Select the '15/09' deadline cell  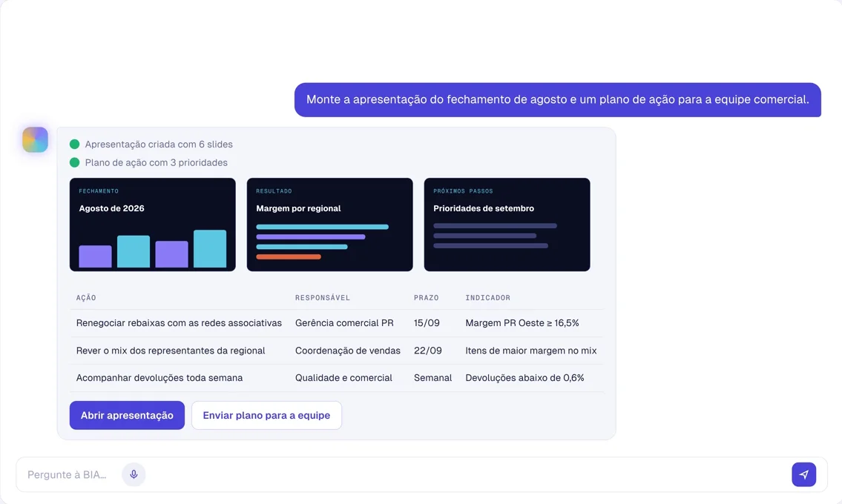click(x=427, y=323)
